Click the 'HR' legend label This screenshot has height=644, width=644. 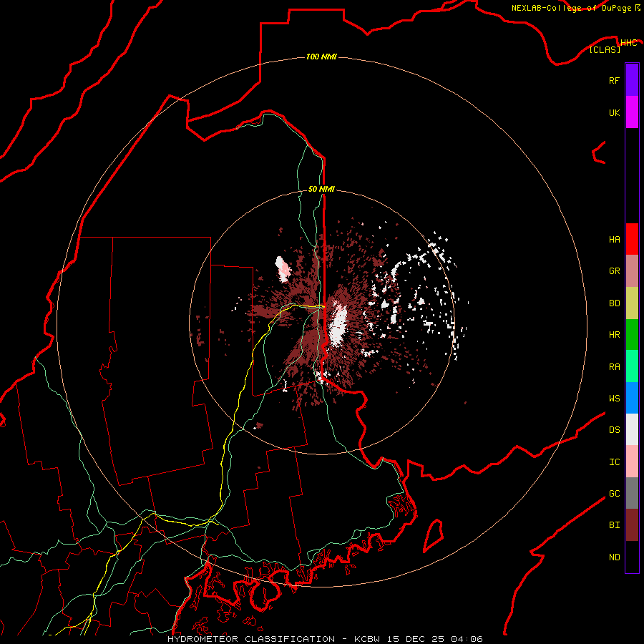pyautogui.click(x=614, y=335)
